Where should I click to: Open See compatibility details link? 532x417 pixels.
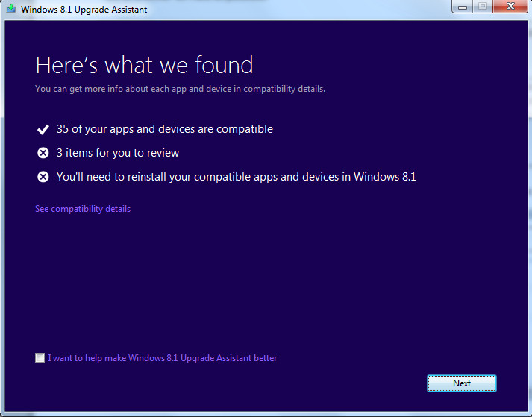(83, 209)
